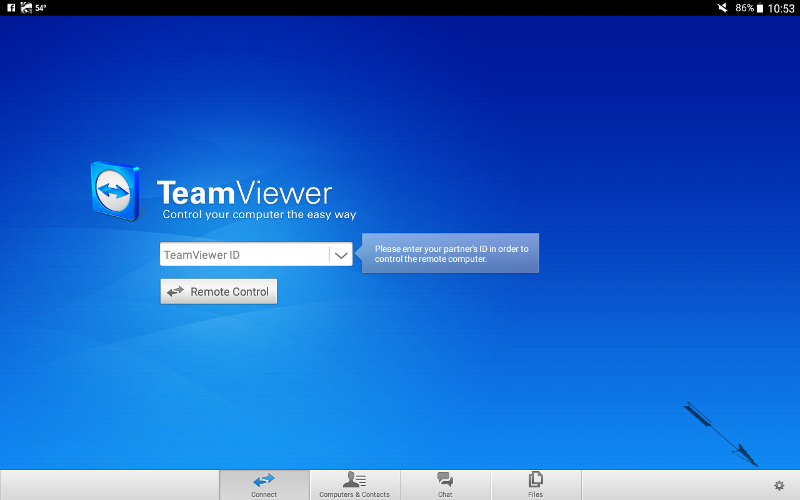Click the Remote Control button
Viewport: 800px width, 500px height.
[219, 291]
